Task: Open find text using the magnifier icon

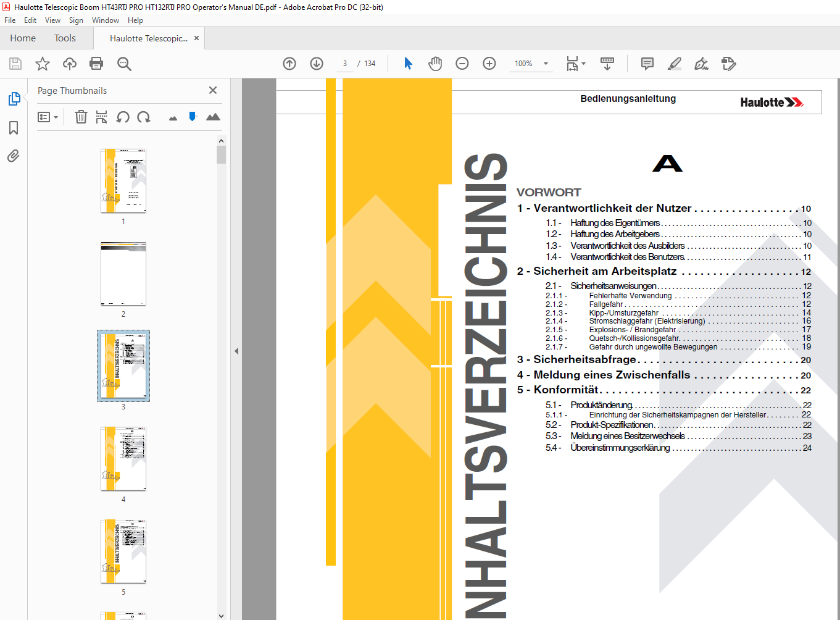Action: [124, 64]
